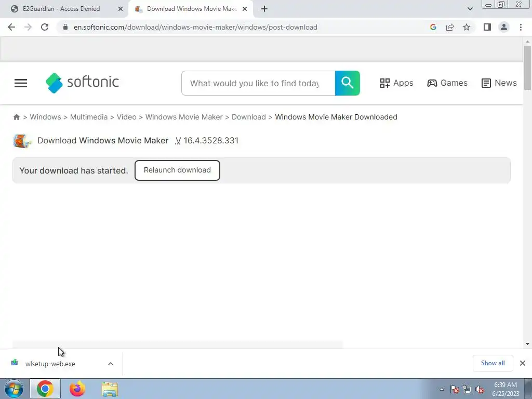The image size is (532, 399).
Task: Click Relaunch download button
Action: tap(177, 170)
